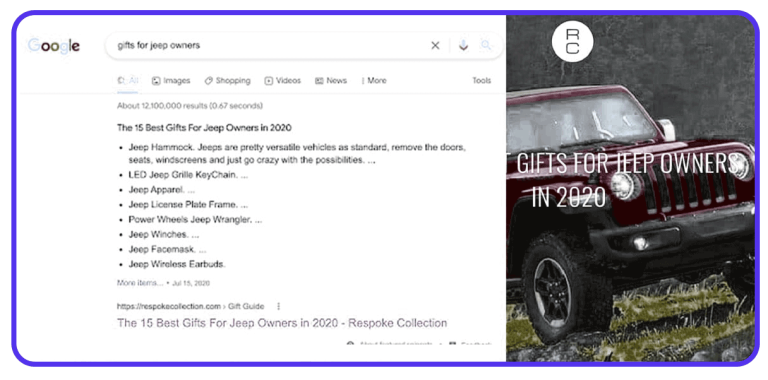This screenshot has width=768, height=380.
Task: Click the 'Jeep Apparel' list item
Action: point(162,190)
